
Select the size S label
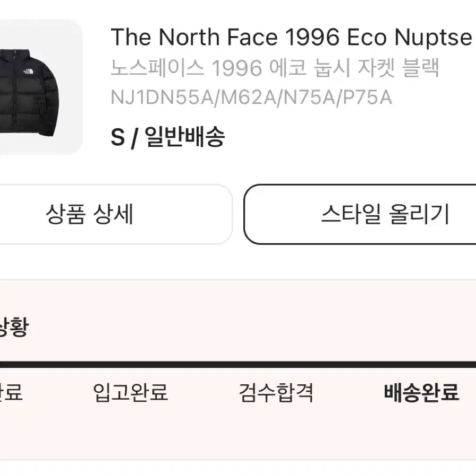(x=118, y=137)
